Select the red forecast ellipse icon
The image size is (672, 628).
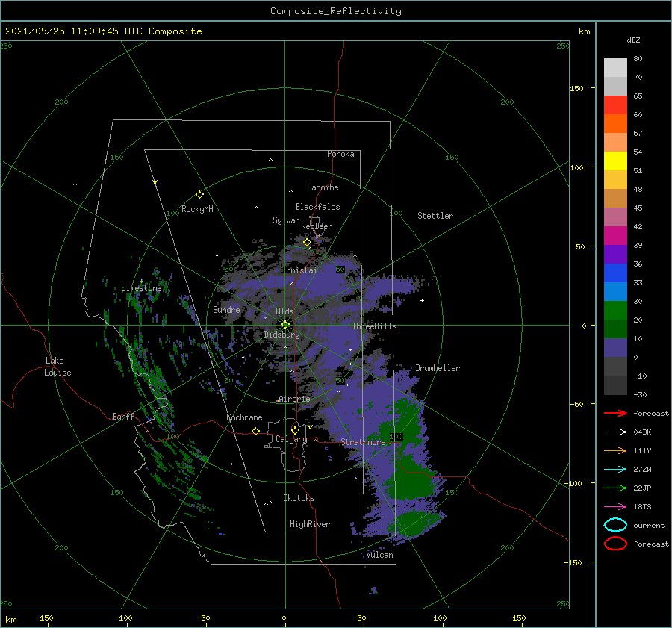pyautogui.click(x=615, y=544)
